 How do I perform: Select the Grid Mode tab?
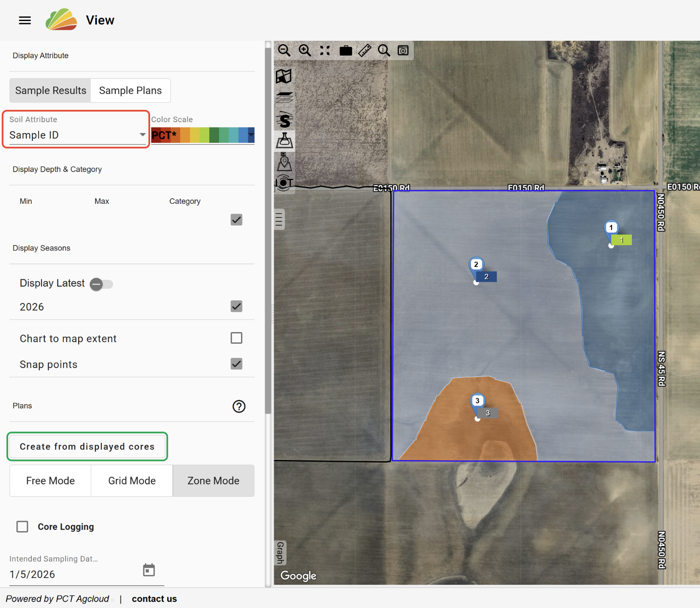[x=132, y=481]
